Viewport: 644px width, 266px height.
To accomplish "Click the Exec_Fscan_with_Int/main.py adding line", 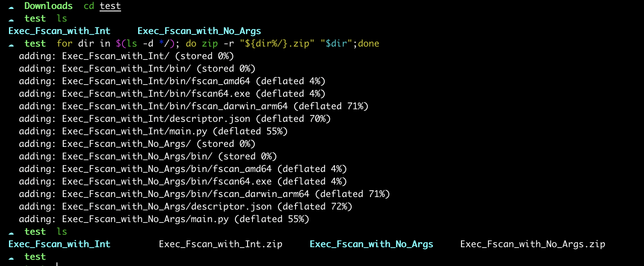I will click(x=153, y=131).
